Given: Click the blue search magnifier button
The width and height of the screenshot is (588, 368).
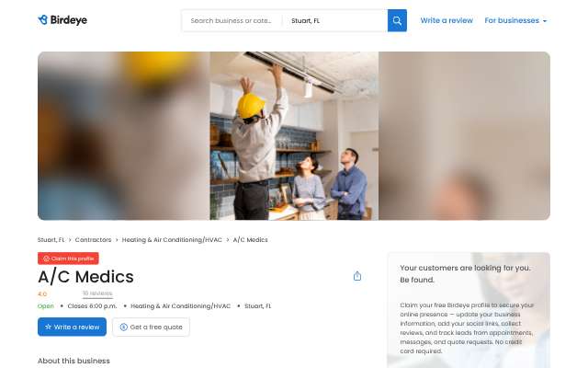Looking at the screenshot, I should pyautogui.click(x=397, y=20).
